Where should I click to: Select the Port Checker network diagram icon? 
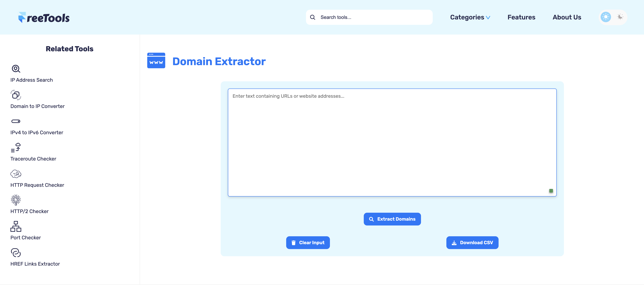click(x=16, y=227)
